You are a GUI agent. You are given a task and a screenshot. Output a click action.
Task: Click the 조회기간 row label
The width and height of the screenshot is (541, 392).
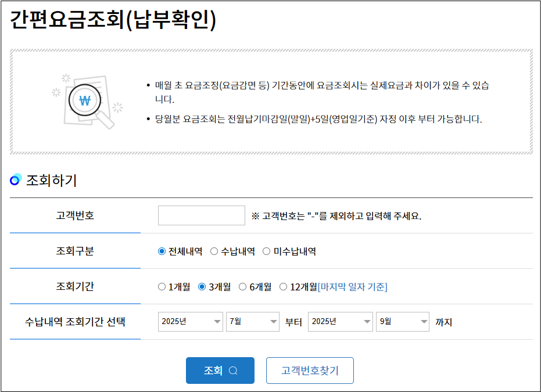75,286
